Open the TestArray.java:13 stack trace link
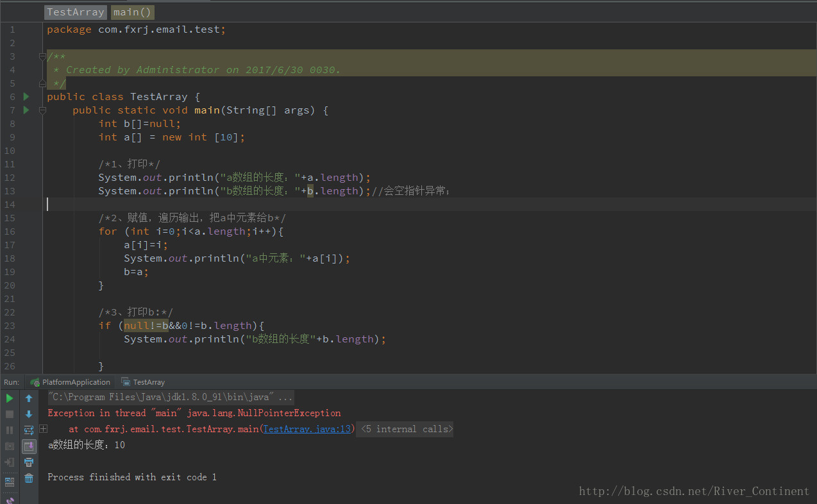 [x=307, y=429]
